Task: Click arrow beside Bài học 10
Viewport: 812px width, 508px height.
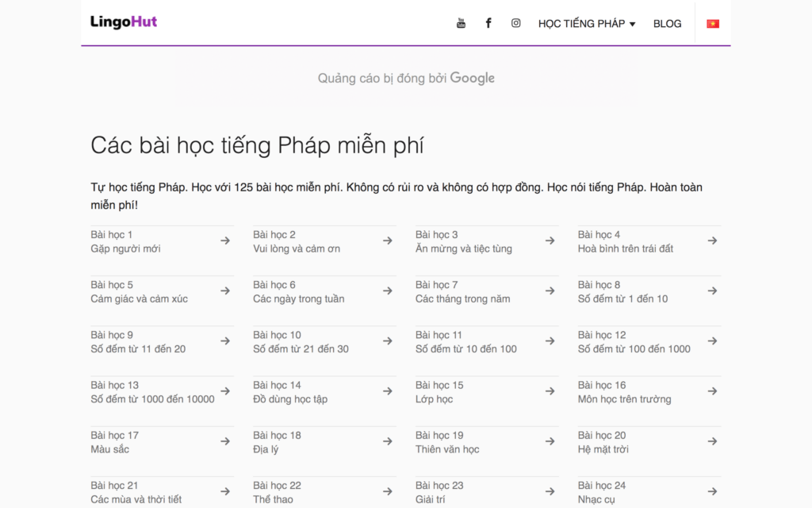Action: [387, 341]
